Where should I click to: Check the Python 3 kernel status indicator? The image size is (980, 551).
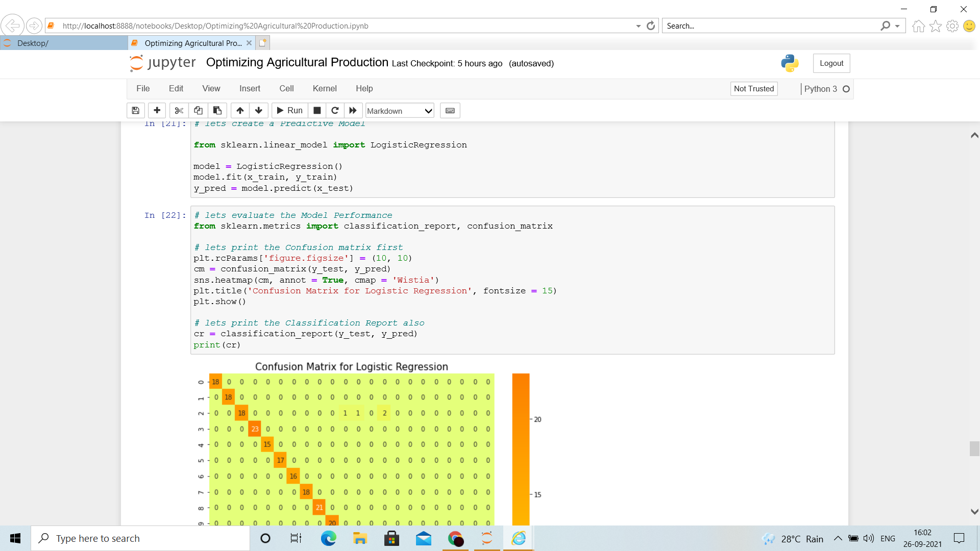846,89
